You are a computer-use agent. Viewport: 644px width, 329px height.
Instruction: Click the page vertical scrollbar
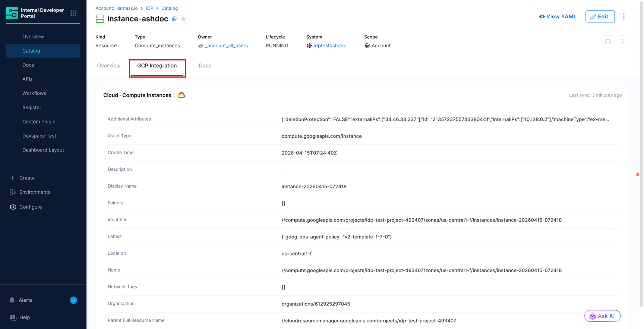(641, 154)
